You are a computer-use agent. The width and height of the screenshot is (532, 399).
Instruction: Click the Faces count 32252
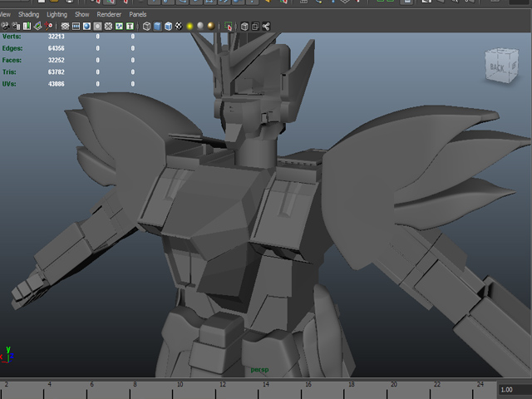[56, 60]
